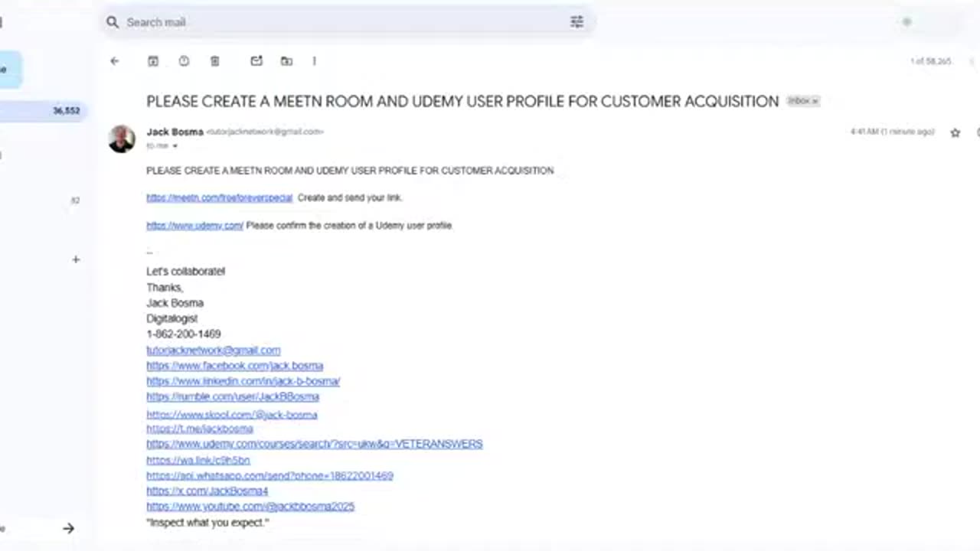Viewport: 980px width, 551px height.
Task: Open search filter options icon
Action: 577,22
